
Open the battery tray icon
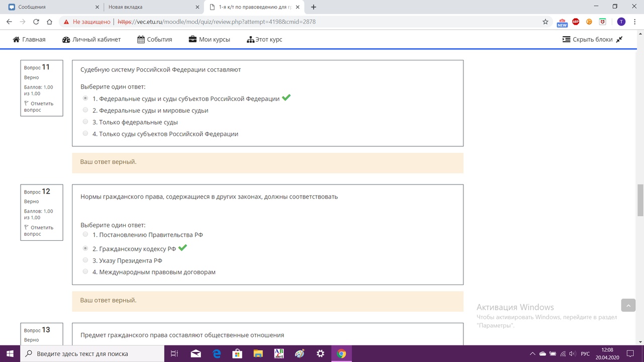pos(553,354)
